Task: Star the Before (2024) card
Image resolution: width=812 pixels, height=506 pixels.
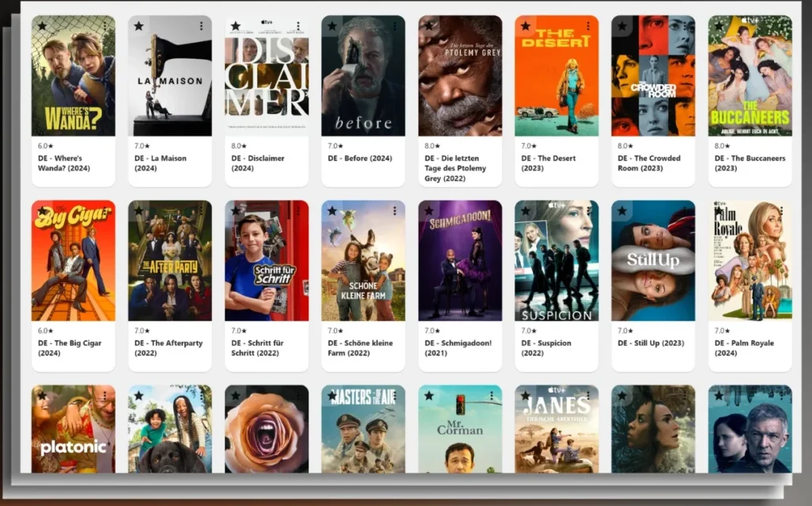Action: point(332,26)
